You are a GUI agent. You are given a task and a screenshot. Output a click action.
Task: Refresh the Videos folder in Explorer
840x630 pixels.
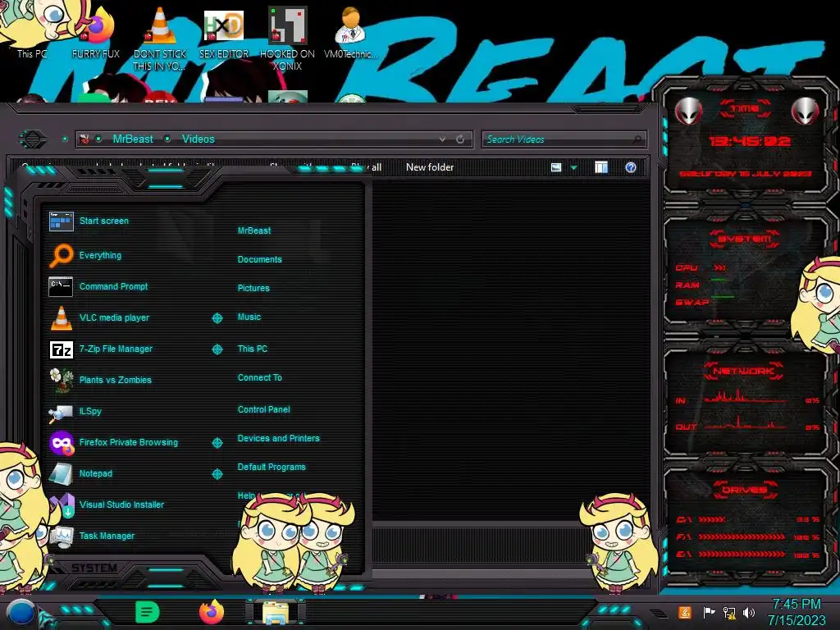click(460, 139)
